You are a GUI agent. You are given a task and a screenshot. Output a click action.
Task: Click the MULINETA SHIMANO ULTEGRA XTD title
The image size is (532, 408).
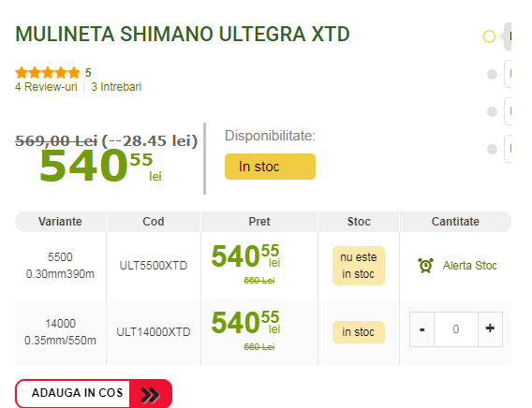tap(183, 35)
